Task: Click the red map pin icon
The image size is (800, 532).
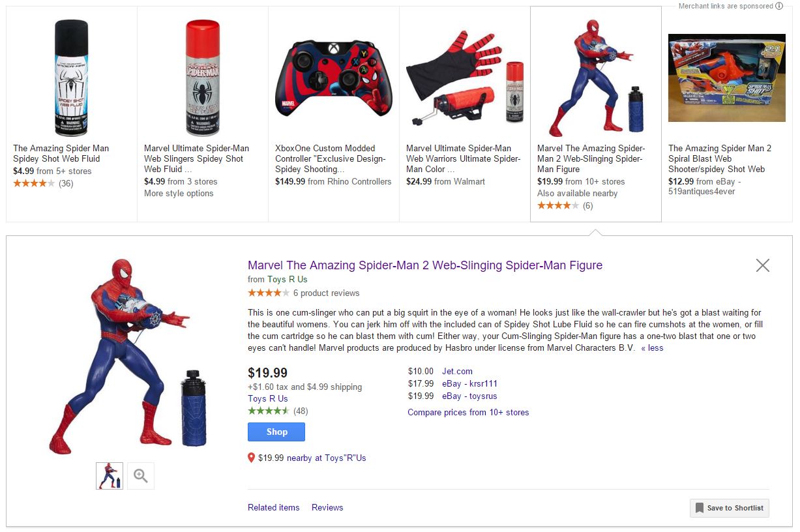Action: point(252,458)
